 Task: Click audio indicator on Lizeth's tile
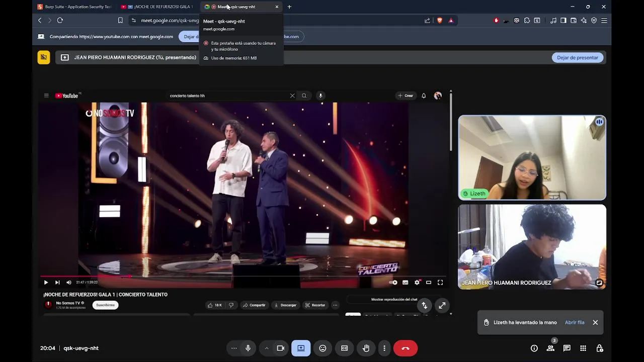click(x=599, y=122)
